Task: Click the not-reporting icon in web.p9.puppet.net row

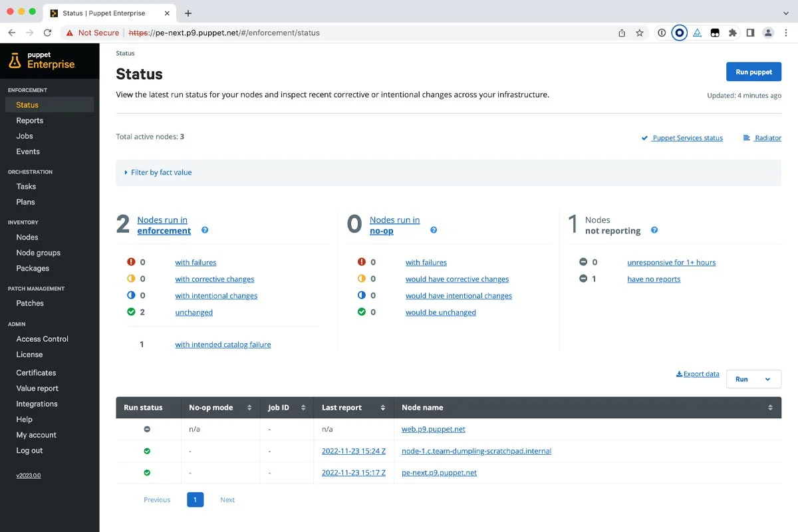Action: click(148, 429)
